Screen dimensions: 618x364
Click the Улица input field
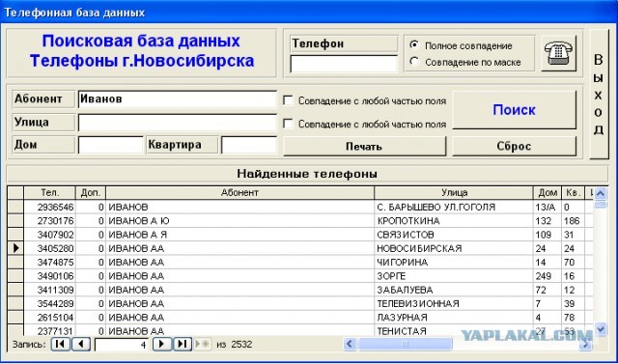click(178, 123)
